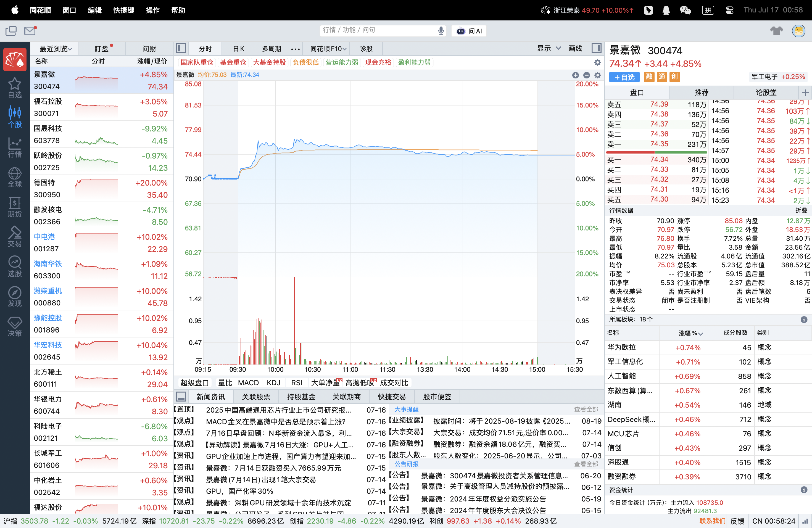
Task: Toggle the right panel visibility button
Action: pos(596,48)
